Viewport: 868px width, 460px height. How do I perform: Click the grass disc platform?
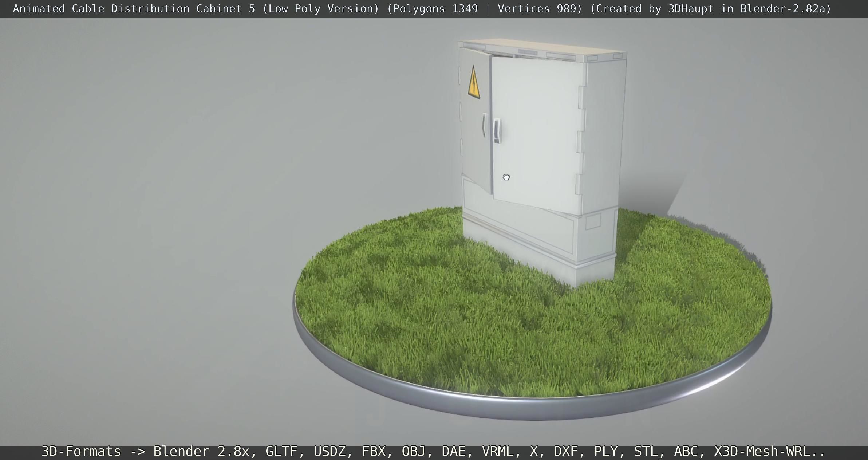pos(532,313)
